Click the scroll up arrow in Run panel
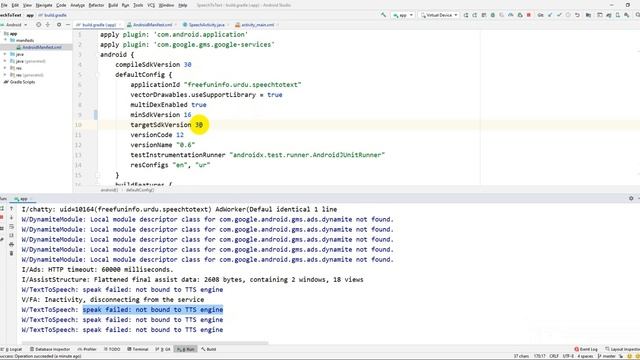640x360 pixels. (x=11, y=209)
